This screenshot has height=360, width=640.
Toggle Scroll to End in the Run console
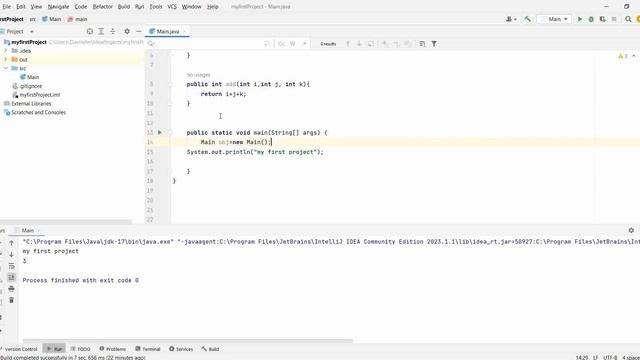(11, 277)
